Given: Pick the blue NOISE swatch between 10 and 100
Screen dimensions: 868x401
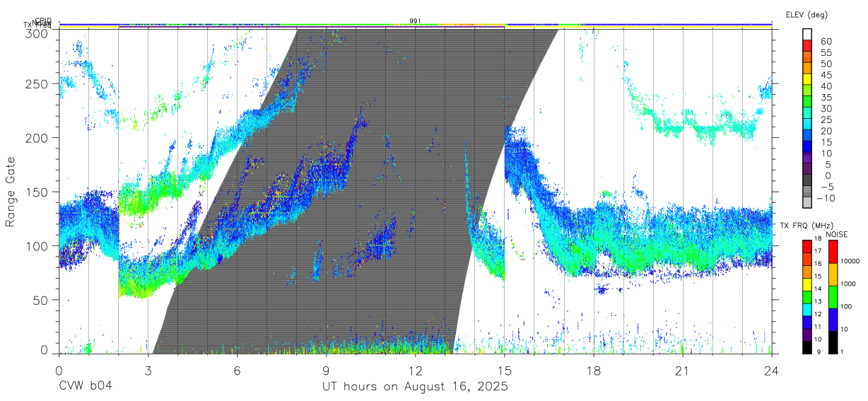Looking at the screenshot, I should pos(832,319).
